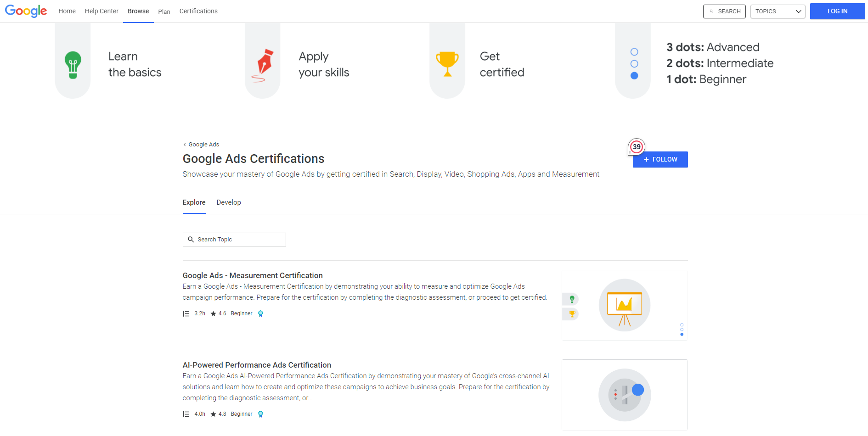Viewport: 868px width, 436px height.
Task: Click '3.2h' duration text
Action: point(200,313)
